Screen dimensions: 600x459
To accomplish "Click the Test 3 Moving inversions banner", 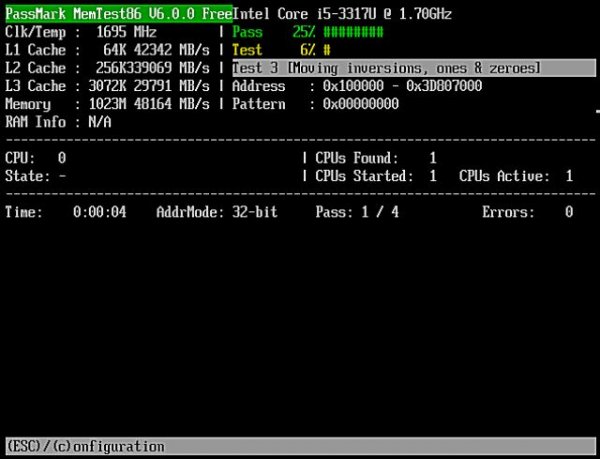I will [x=387, y=68].
